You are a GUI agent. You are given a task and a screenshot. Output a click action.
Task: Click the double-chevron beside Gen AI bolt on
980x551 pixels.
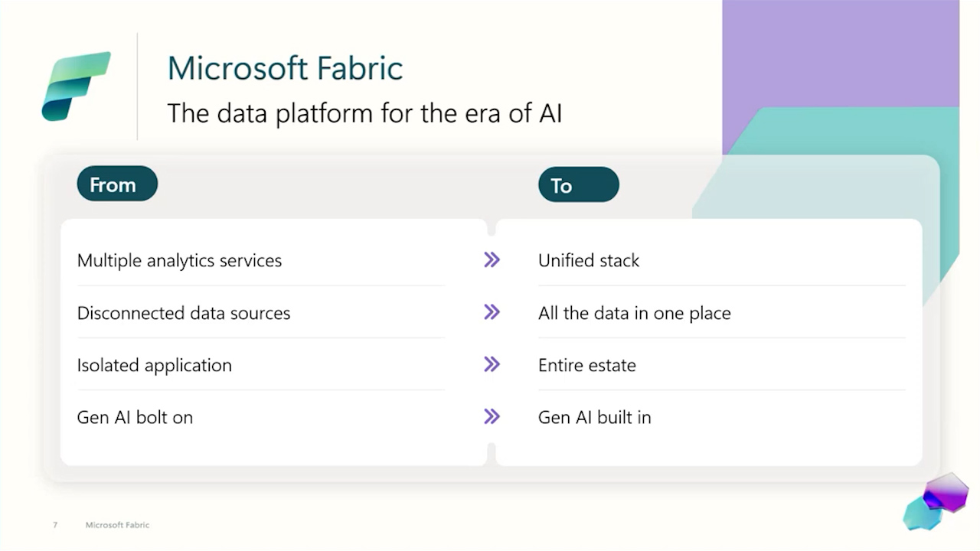(x=492, y=416)
